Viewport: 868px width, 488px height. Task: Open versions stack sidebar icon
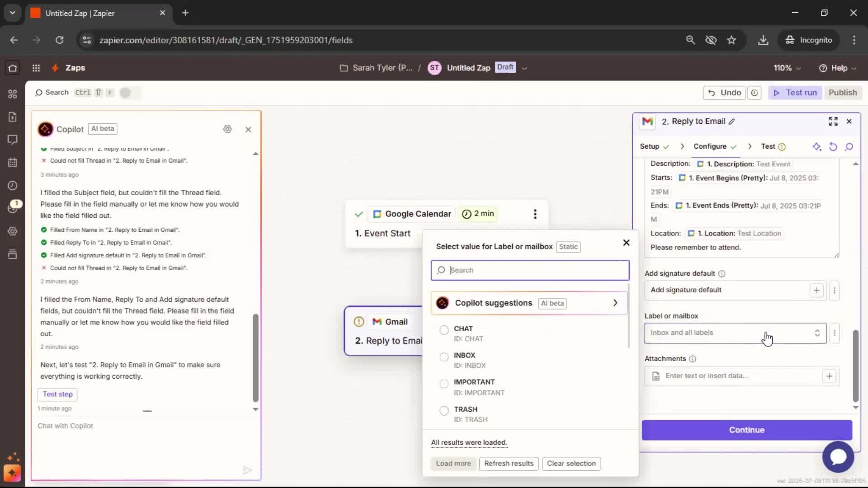[x=12, y=254]
